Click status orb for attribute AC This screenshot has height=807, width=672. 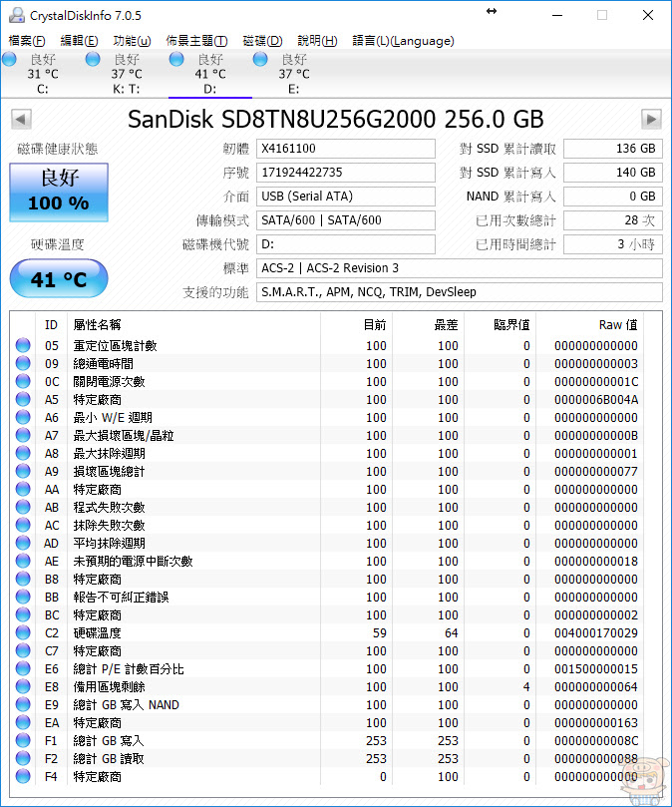pyautogui.click(x=23, y=525)
